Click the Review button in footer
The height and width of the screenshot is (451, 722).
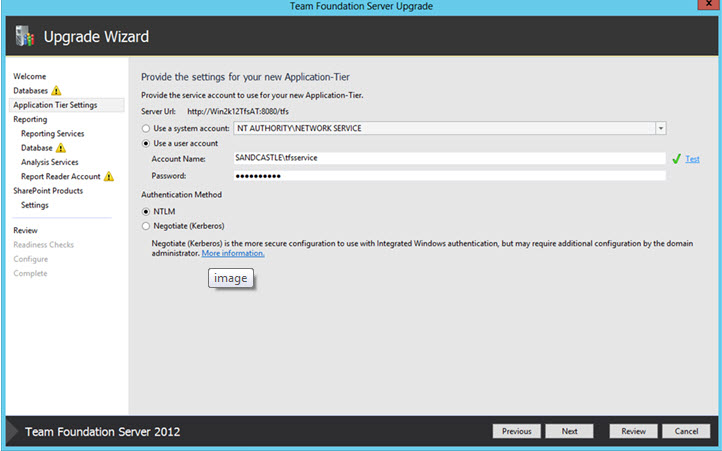(633, 431)
